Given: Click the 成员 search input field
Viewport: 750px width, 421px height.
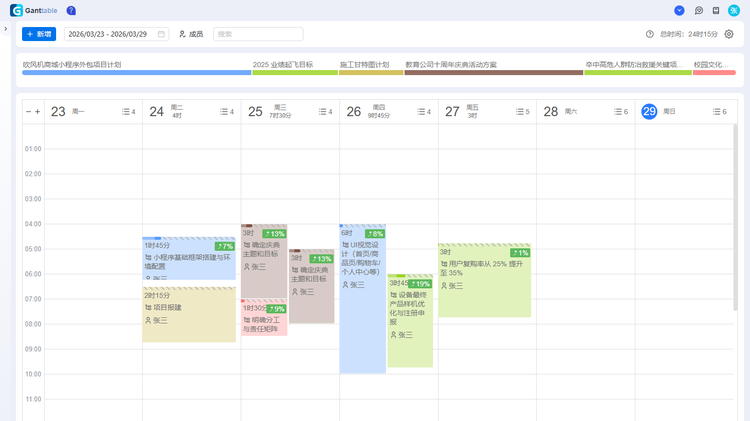Looking at the screenshot, I should point(257,34).
